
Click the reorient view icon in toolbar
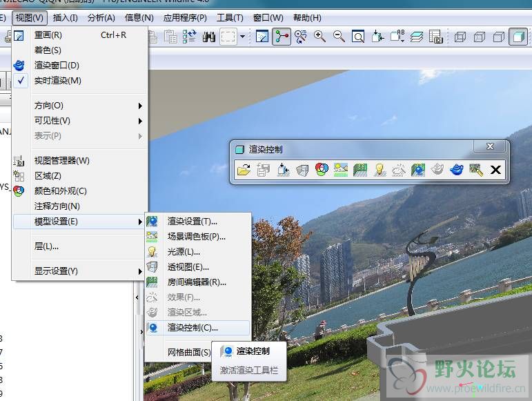[x=377, y=37]
